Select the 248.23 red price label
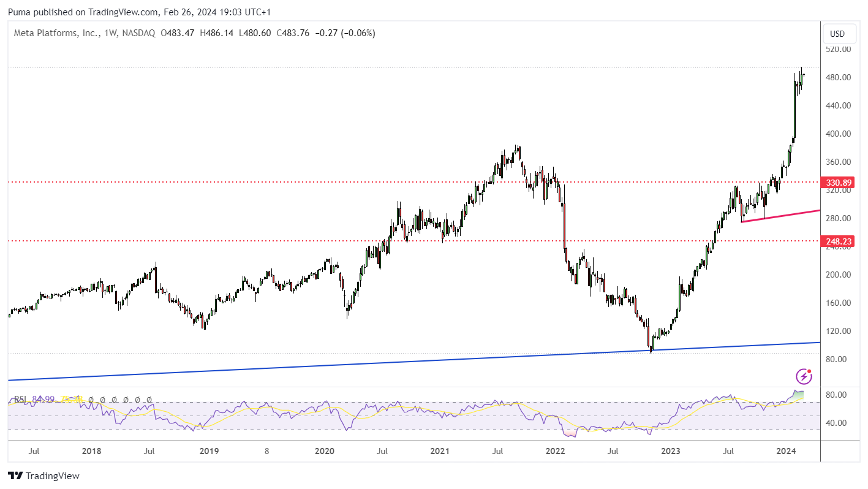Screen dimensions: 868x489 click(837, 241)
